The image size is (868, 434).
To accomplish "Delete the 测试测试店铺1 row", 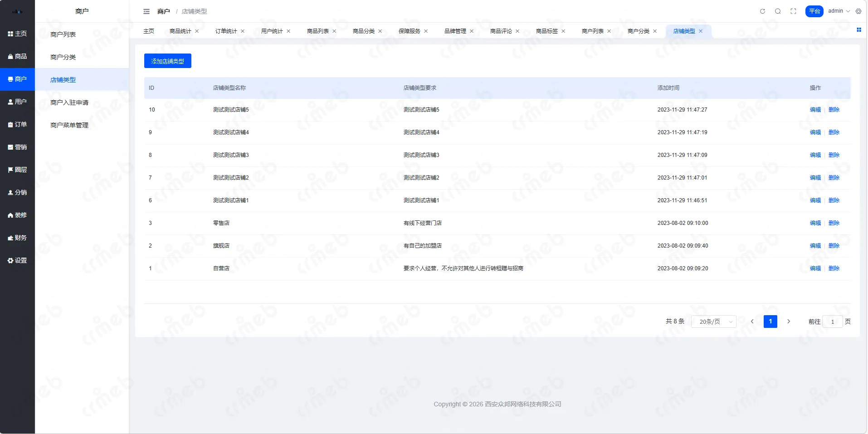I will coord(834,200).
